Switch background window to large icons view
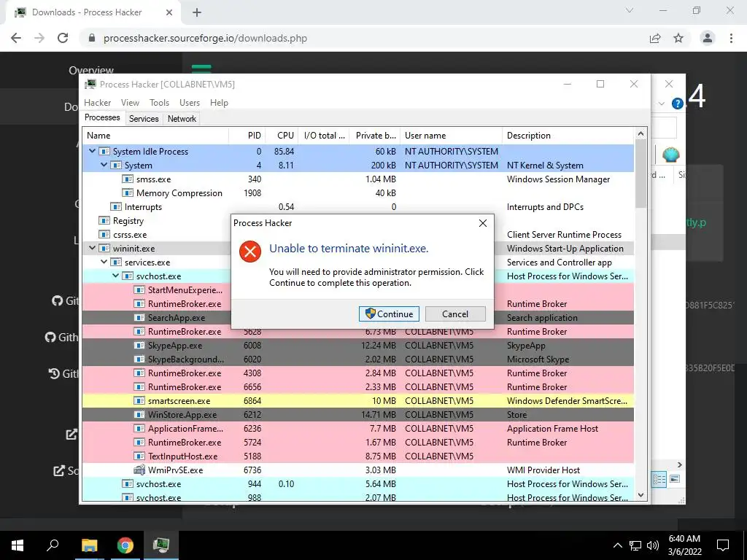This screenshot has height=560, width=747. [x=675, y=478]
